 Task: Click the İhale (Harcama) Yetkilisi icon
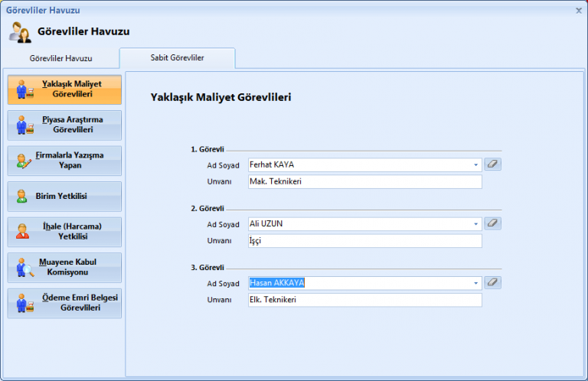[x=23, y=232]
